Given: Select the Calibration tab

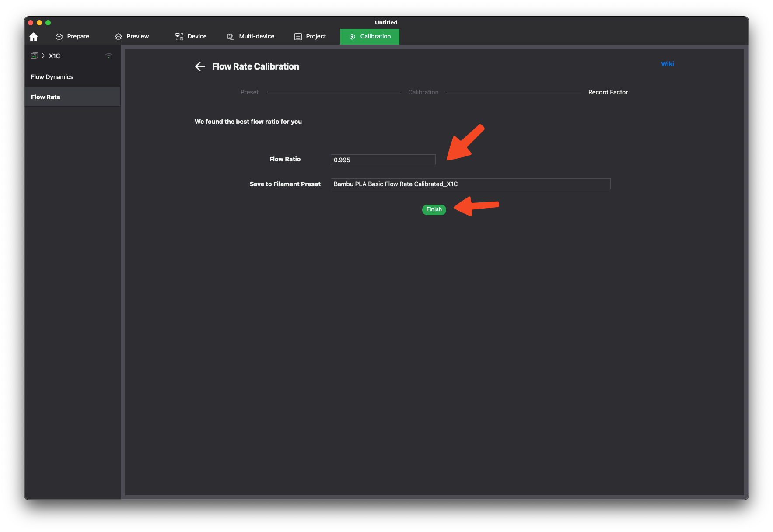Looking at the screenshot, I should (370, 36).
